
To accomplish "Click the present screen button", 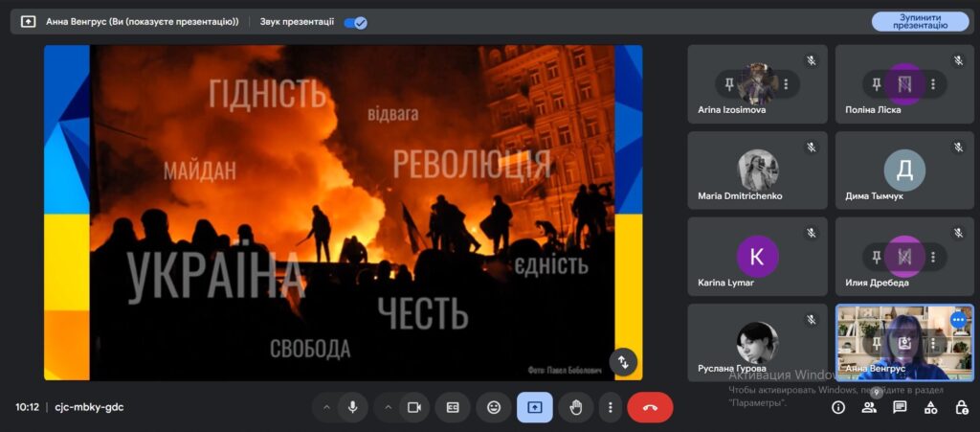I will click(534, 408).
